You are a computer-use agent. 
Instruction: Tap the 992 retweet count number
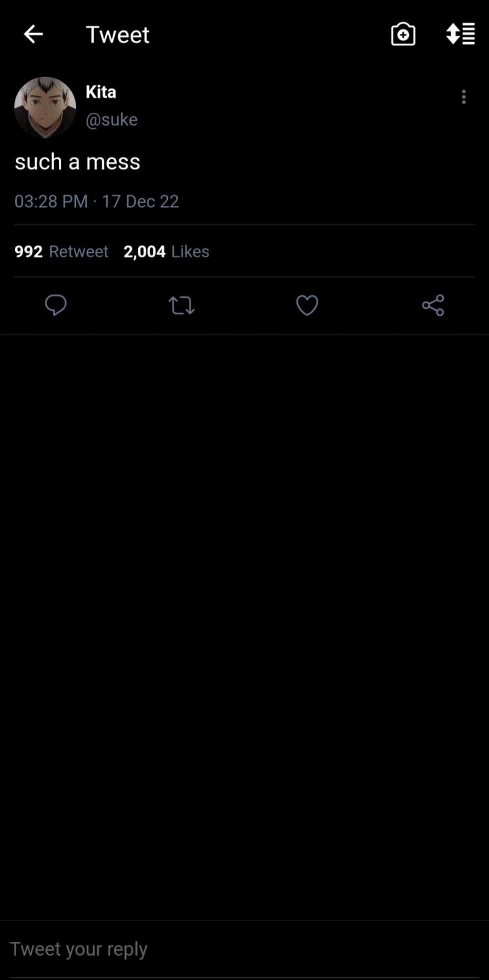point(29,251)
